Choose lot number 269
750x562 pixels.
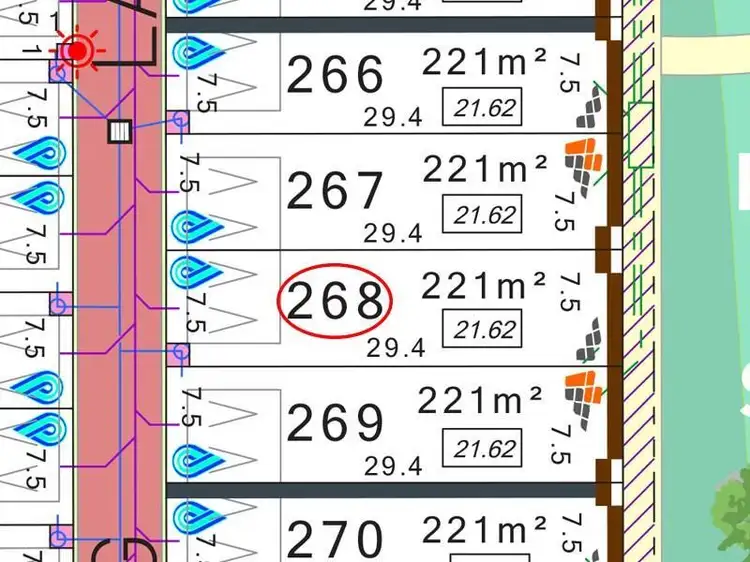[x=335, y=424]
